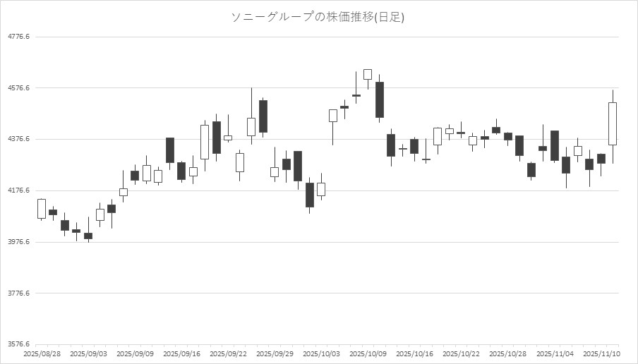Select the 4776.6 y-axis label
Viewport: 638px width, 364px height.
(18, 37)
